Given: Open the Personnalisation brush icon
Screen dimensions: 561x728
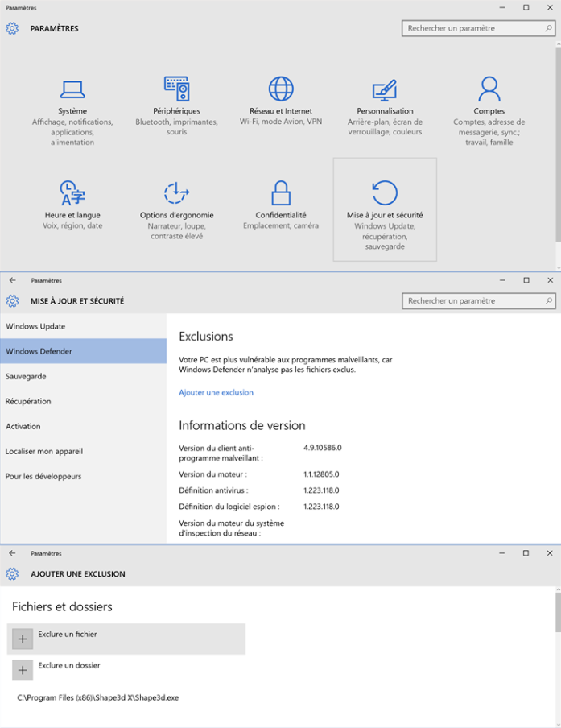Looking at the screenshot, I should pyautogui.click(x=385, y=90).
